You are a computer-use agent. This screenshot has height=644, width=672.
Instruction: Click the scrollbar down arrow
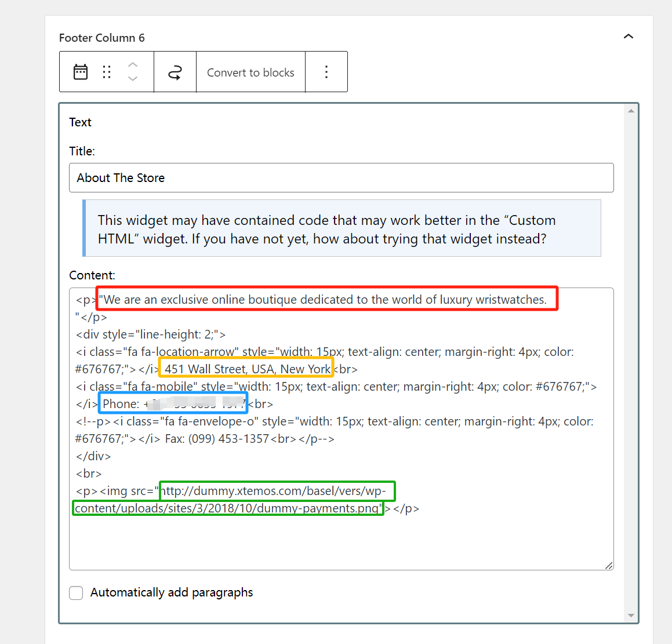[631, 616]
